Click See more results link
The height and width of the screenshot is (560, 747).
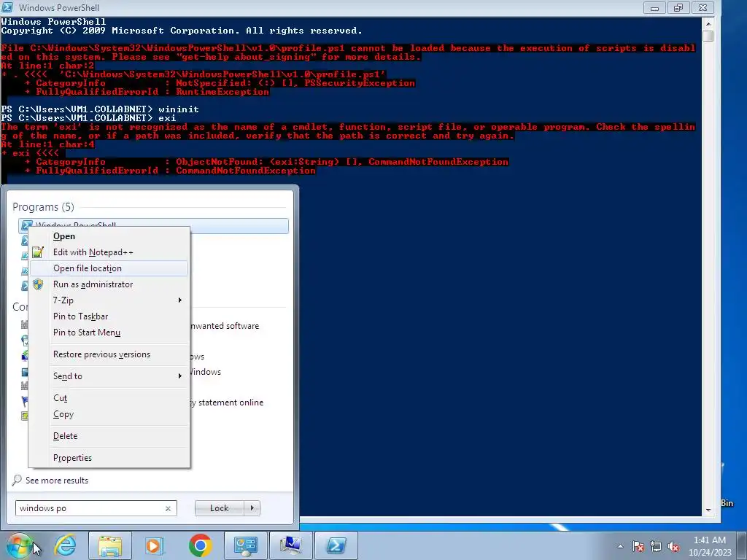57,481
